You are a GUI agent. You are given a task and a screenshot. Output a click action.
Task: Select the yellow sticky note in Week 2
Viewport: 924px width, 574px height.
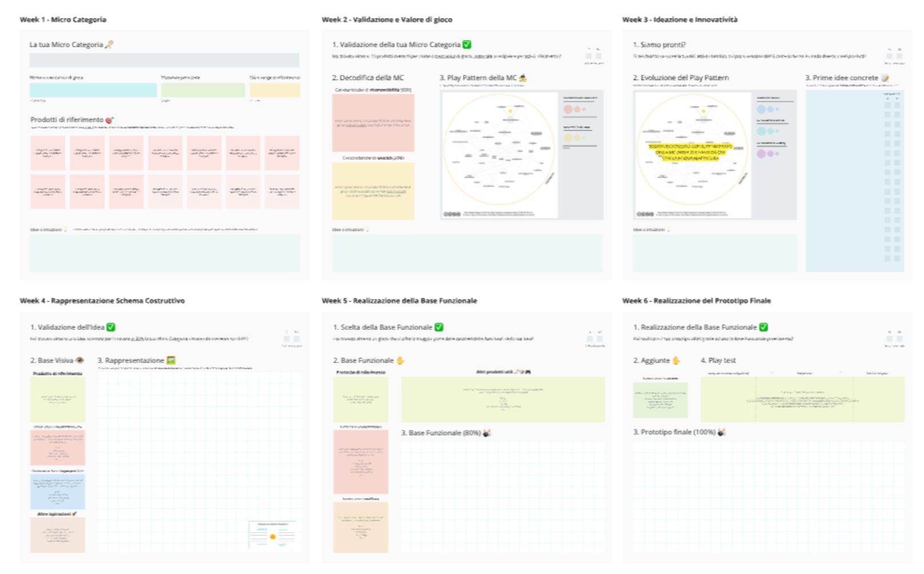click(x=373, y=191)
